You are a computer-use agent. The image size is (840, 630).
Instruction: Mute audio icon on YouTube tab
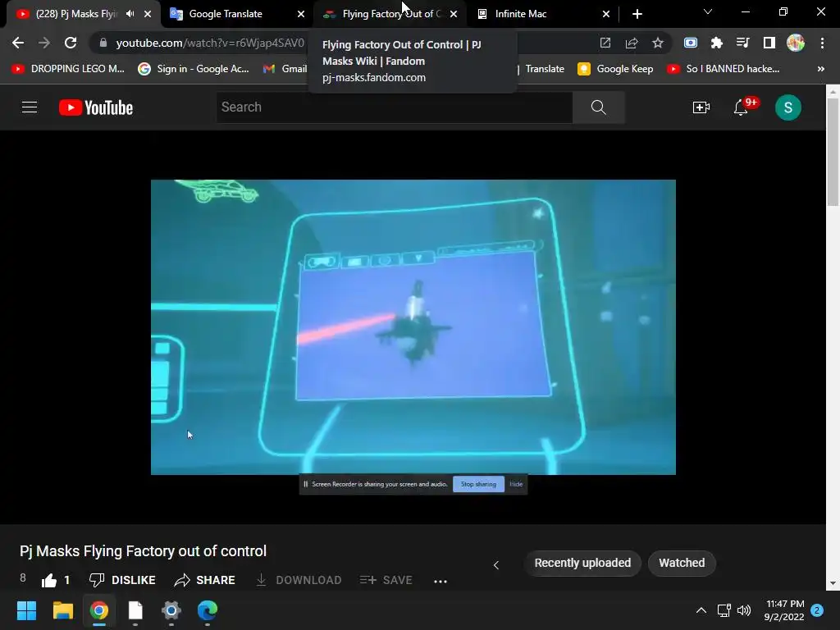click(x=130, y=14)
